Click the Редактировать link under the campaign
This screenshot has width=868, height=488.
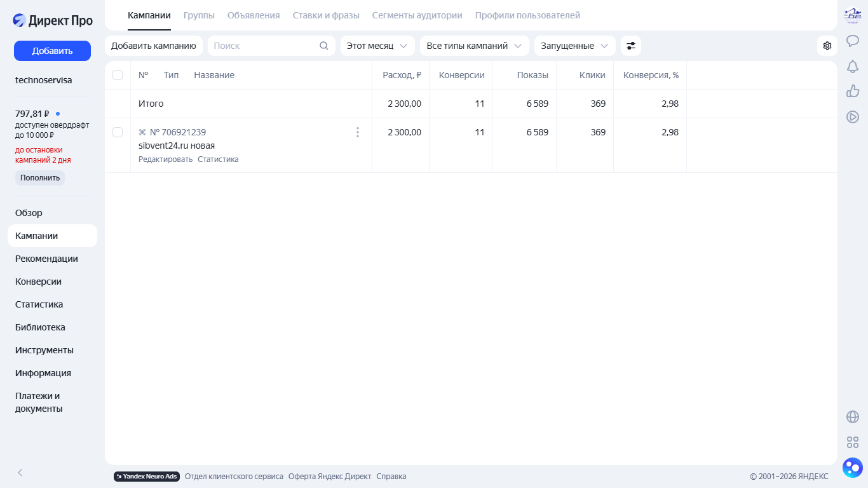tap(165, 159)
